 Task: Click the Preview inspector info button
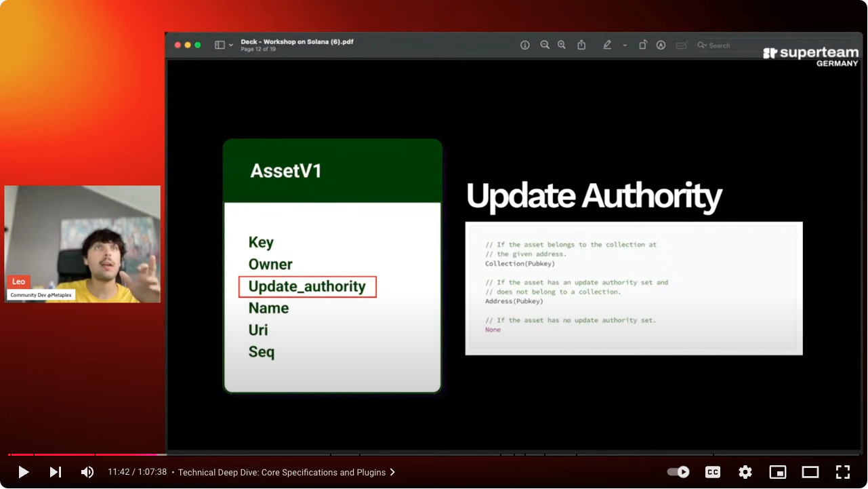[x=525, y=45]
